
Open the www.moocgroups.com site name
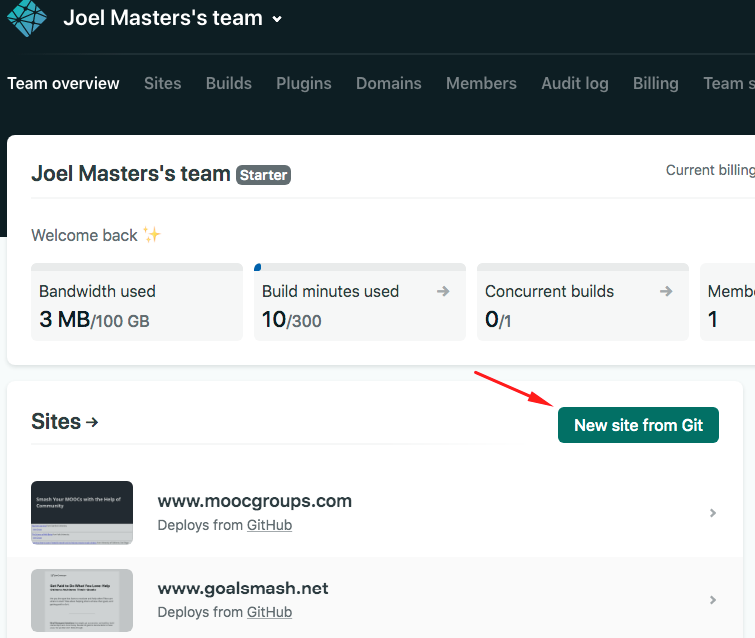pos(255,501)
